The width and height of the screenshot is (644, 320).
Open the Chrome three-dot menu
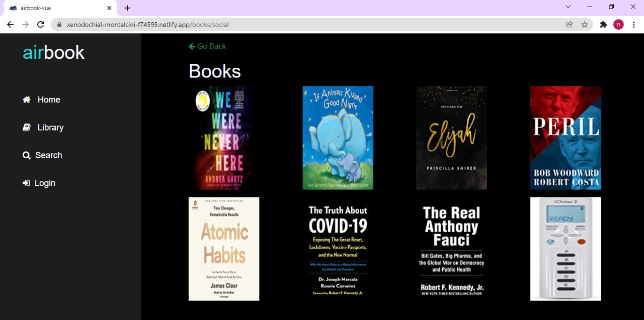click(633, 24)
